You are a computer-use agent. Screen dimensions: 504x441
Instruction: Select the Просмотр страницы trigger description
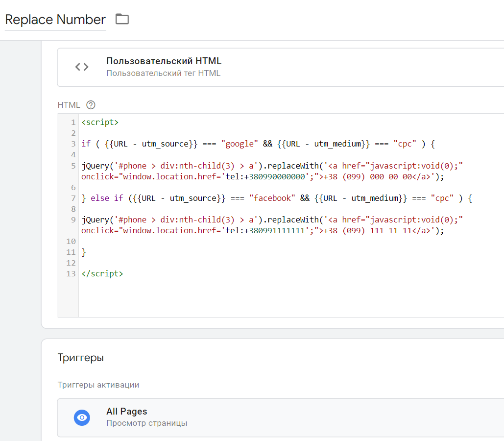tap(146, 423)
